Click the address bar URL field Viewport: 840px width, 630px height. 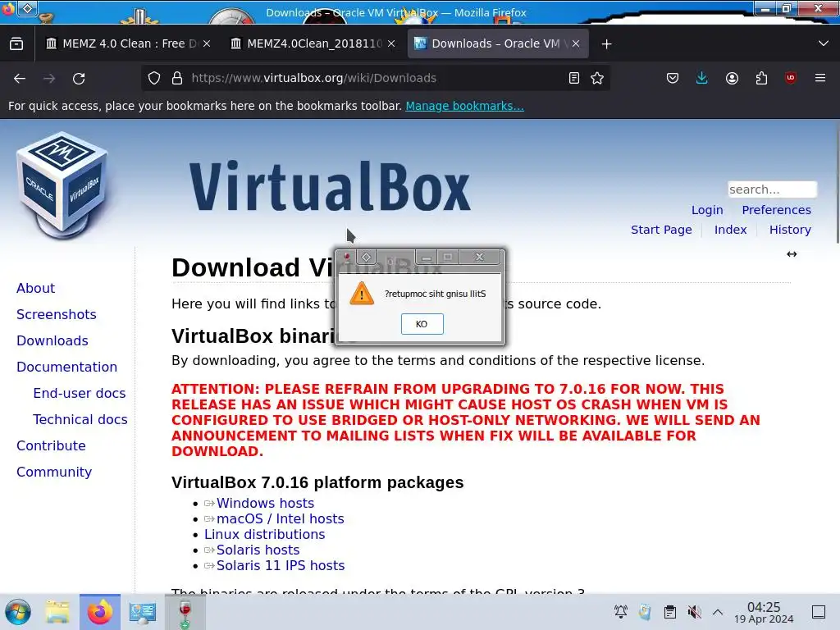(375, 78)
